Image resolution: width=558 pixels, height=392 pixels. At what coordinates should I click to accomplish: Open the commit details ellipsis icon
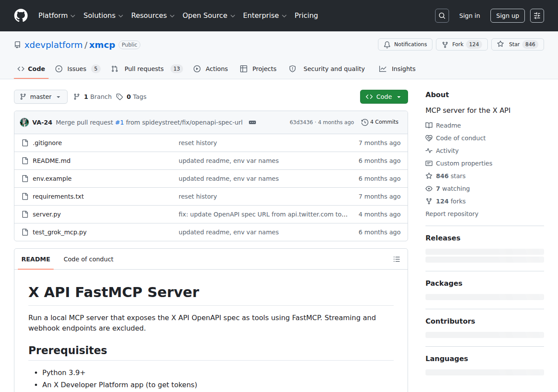(x=252, y=122)
